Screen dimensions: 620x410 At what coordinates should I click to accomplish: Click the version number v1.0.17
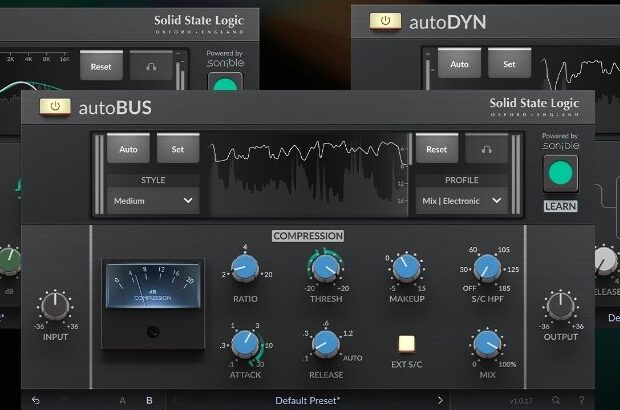pos(521,401)
